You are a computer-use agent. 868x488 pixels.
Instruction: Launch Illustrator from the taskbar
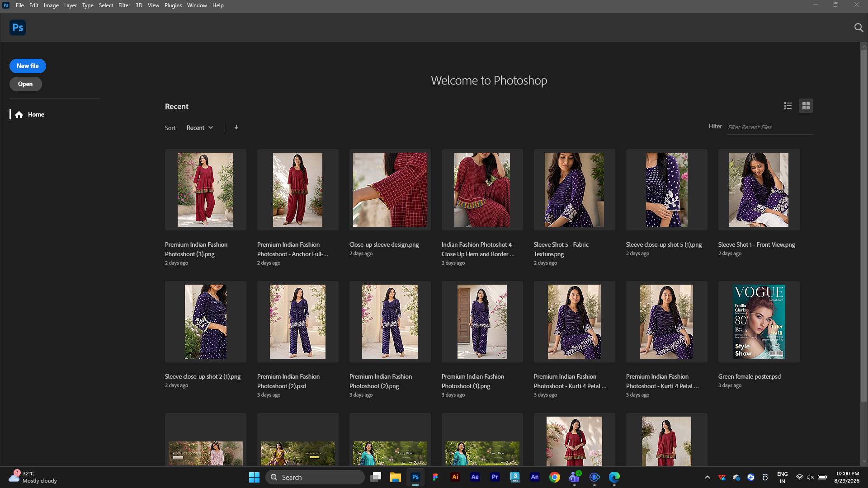(455, 477)
